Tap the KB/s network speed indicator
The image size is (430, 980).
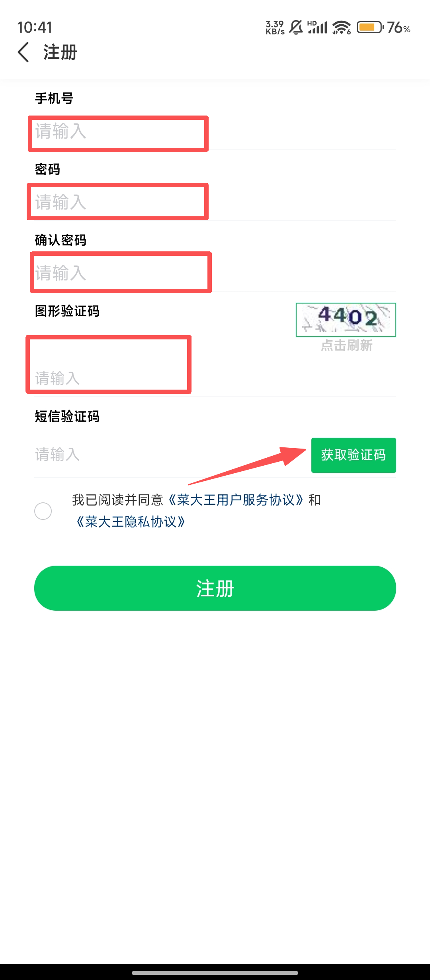pyautogui.click(x=275, y=27)
